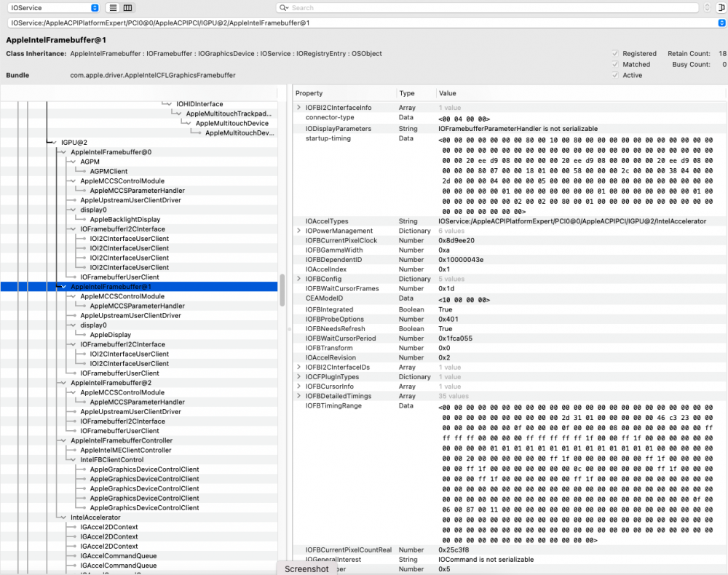Sort by the Property column header
The width and height of the screenshot is (728, 575).
[x=344, y=93]
